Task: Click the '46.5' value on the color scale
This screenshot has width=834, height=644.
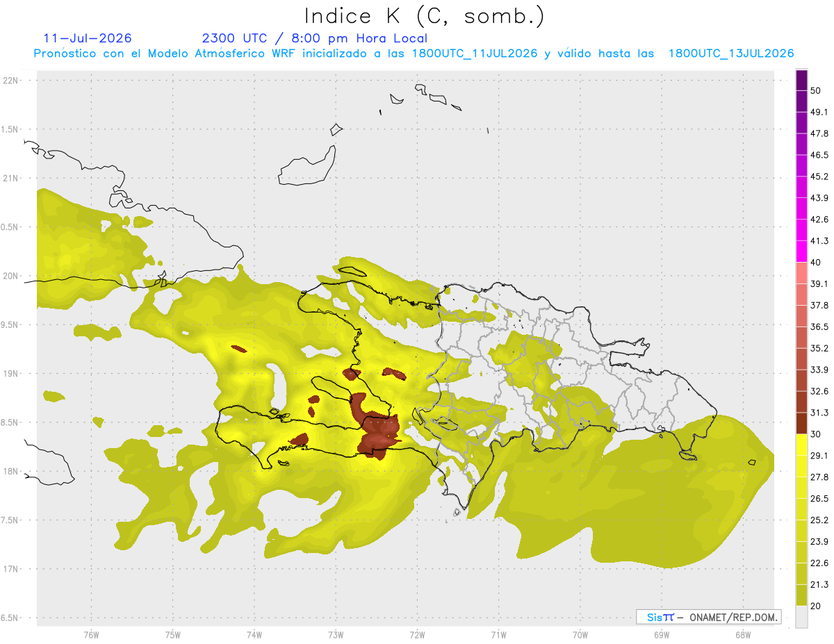Action: point(819,155)
